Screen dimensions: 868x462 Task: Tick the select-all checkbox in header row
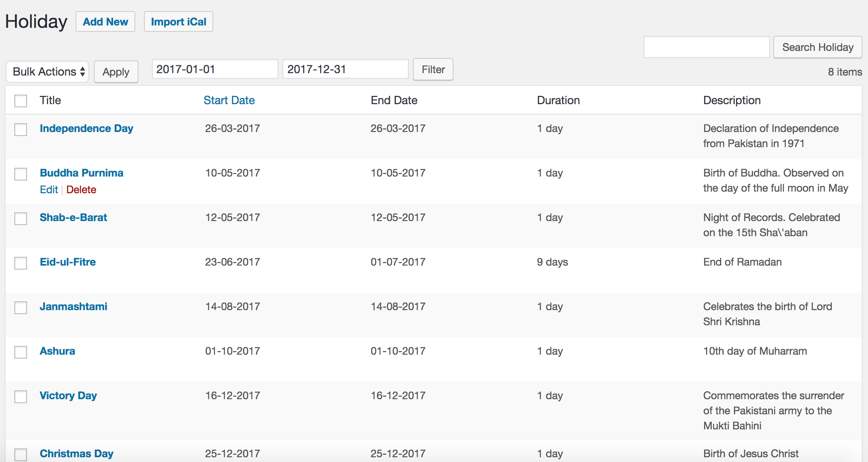pos(21,101)
